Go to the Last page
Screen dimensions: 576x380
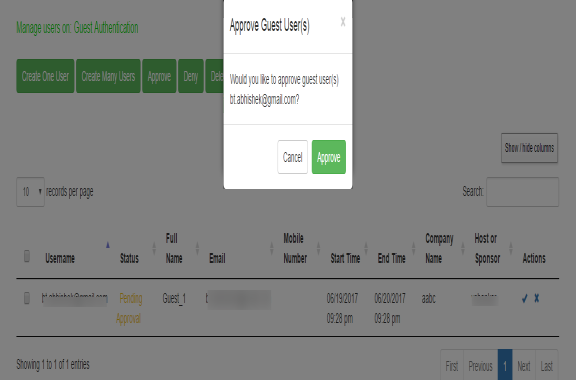point(547,366)
